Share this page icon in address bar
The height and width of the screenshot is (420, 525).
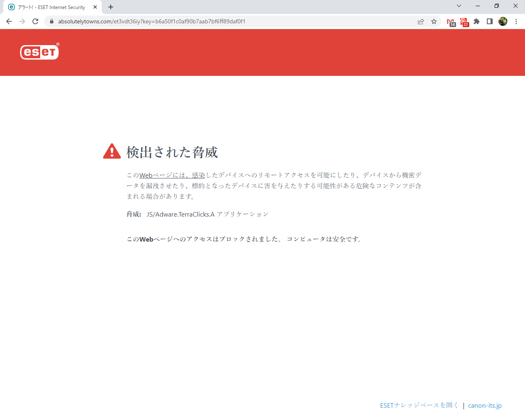[421, 21]
